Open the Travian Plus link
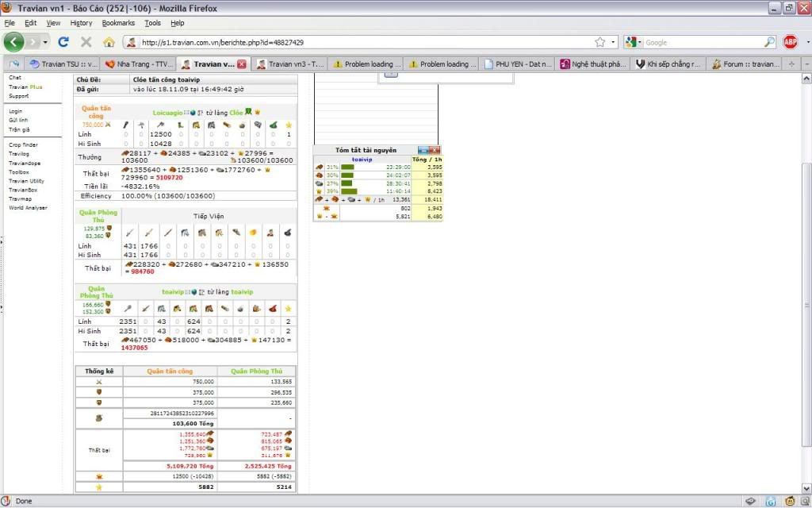Screen dimensions: 812x508 tap(25, 87)
